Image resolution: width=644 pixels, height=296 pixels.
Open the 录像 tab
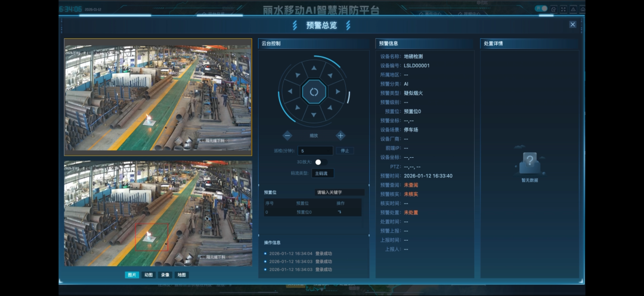point(165,275)
